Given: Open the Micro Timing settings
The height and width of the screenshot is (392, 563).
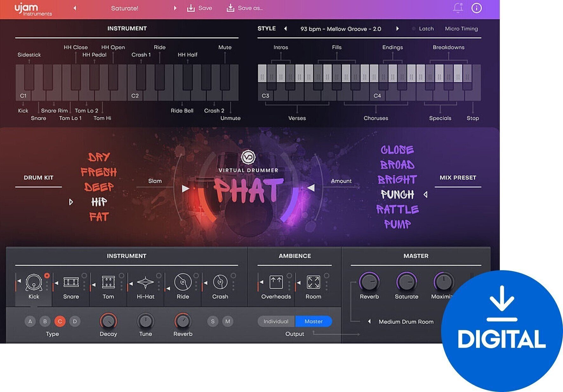Looking at the screenshot, I should [461, 29].
